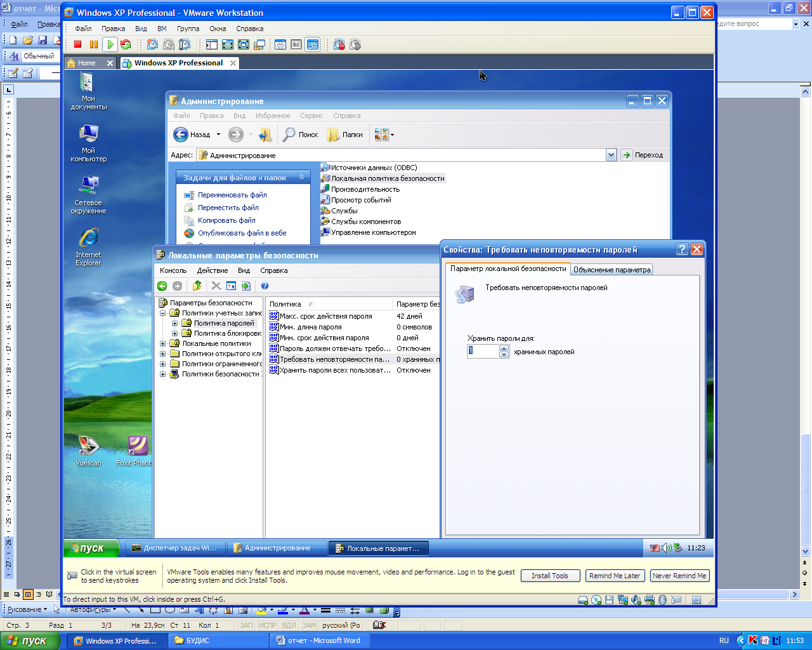Expand the Политики безопасности IP tree node

pos(162,374)
